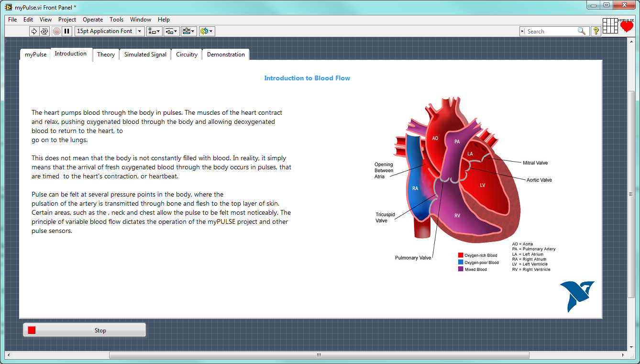Open the Operate menu
The width and height of the screenshot is (640, 364).
pos(93,20)
